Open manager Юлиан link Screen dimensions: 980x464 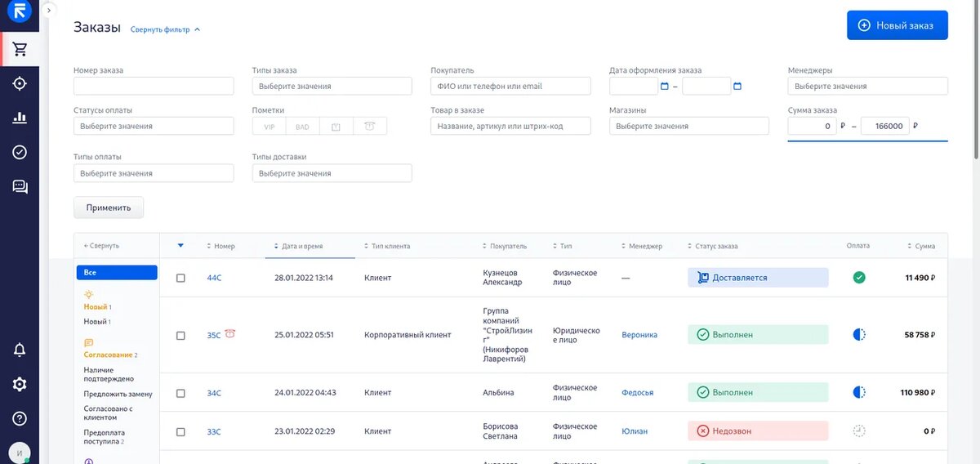tap(635, 431)
